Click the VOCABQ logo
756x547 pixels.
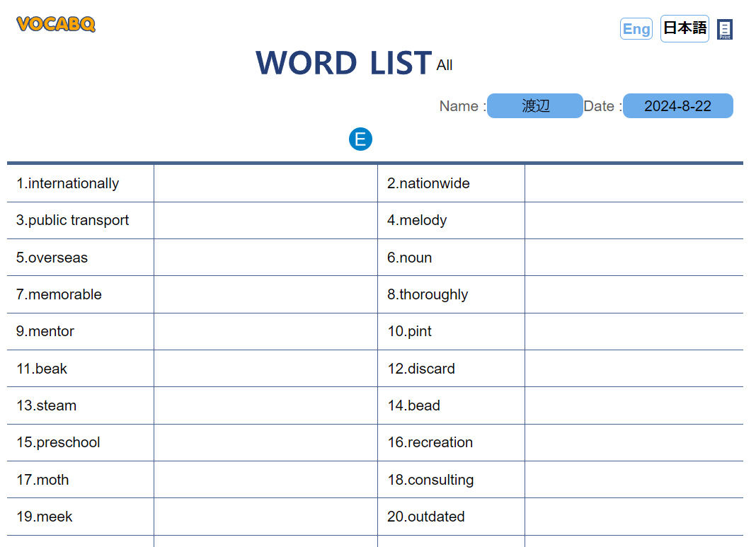click(x=56, y=24)
